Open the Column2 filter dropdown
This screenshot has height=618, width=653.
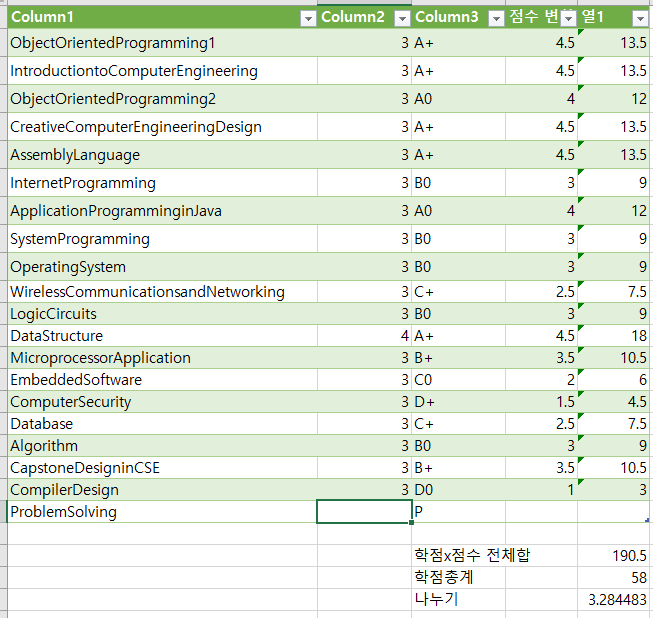coord(402,18)
